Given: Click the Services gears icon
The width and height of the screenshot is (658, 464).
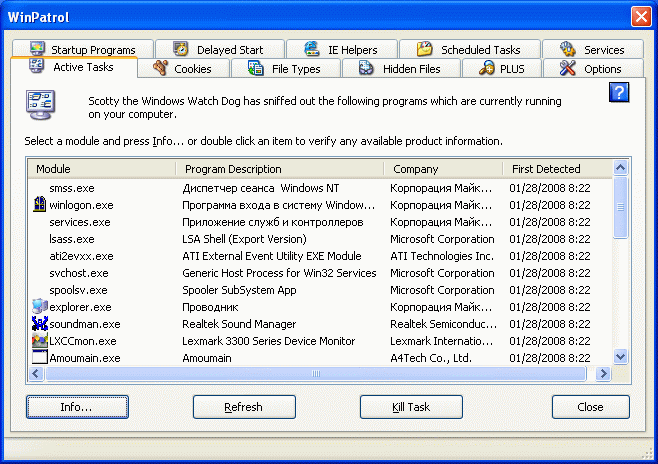Looking at the screenshot, I should 567,49.
